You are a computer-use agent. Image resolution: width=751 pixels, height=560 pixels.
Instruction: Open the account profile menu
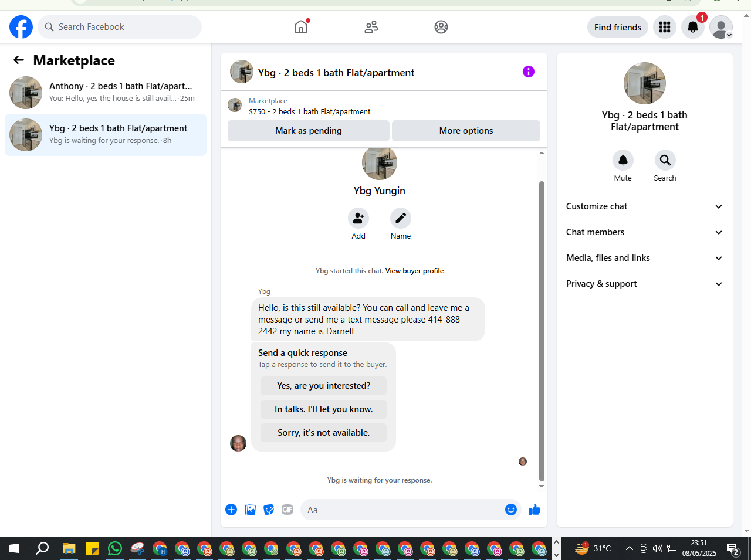(721, 27)
